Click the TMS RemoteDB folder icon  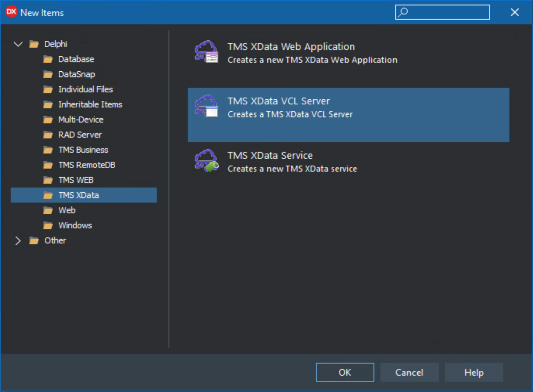48,165
